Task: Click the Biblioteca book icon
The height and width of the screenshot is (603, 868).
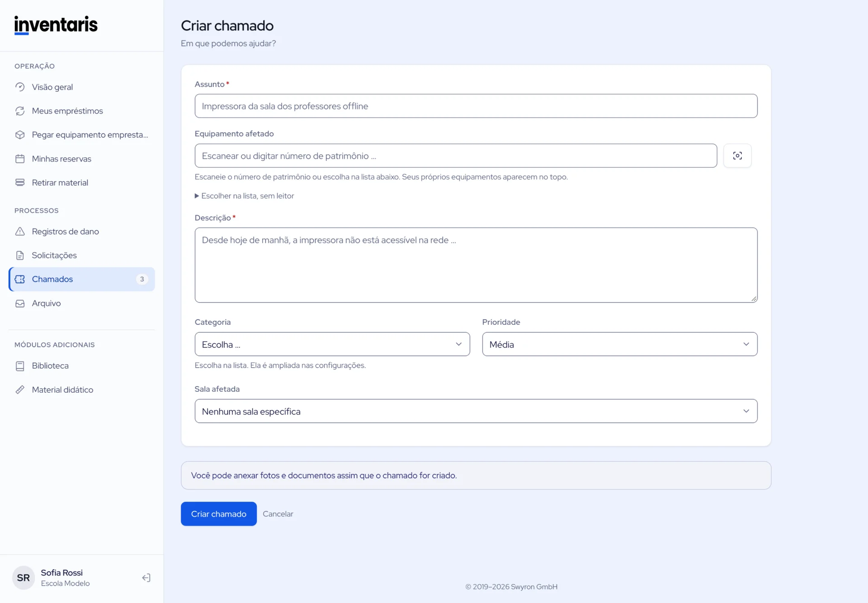Action: 20,366
